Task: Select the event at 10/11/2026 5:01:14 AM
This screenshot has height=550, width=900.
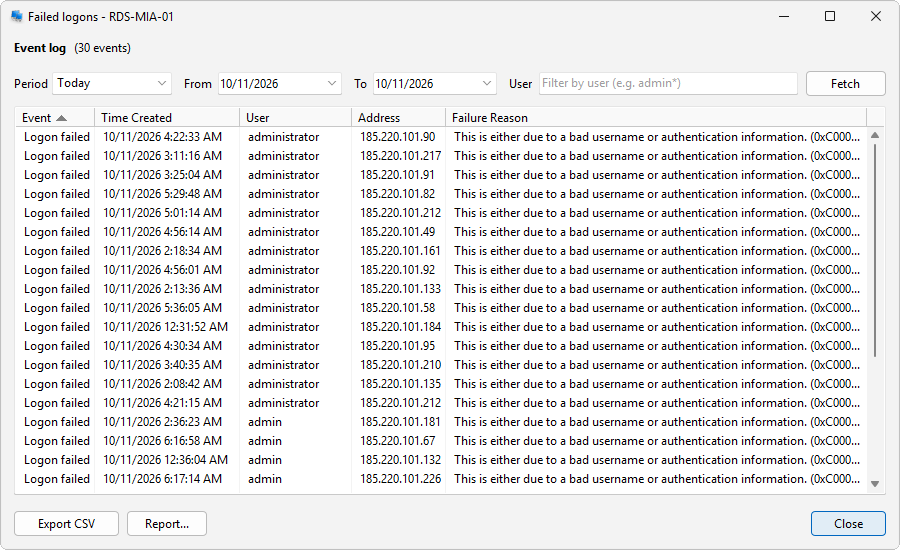Action: click(x=441, y=212)
